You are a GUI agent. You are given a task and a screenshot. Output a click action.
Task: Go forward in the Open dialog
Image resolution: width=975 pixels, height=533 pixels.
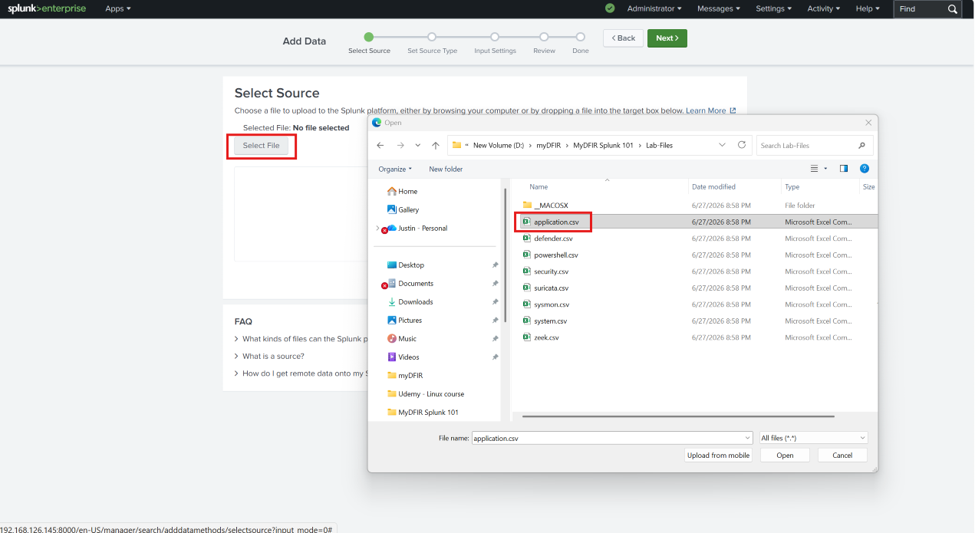pyautogui.click(x=400, y=146)
